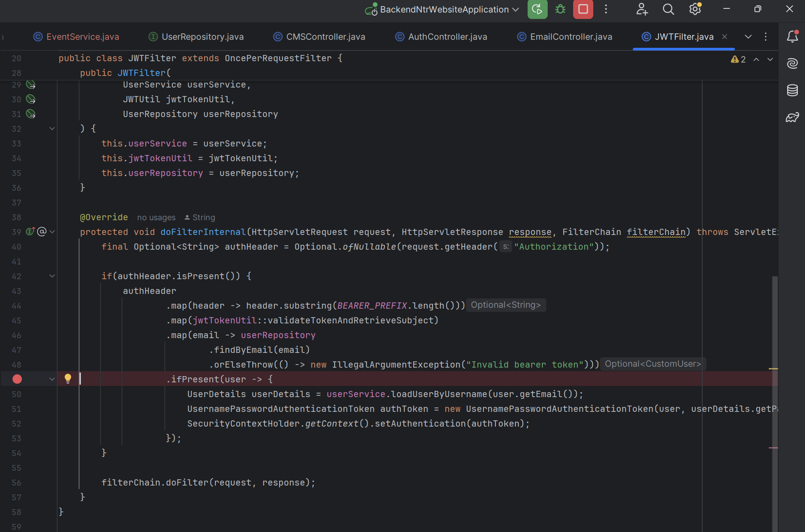Remove the red breakpoint in the gutter
Viewport: 805px width, 532px height.
click(x=17, y=379)
